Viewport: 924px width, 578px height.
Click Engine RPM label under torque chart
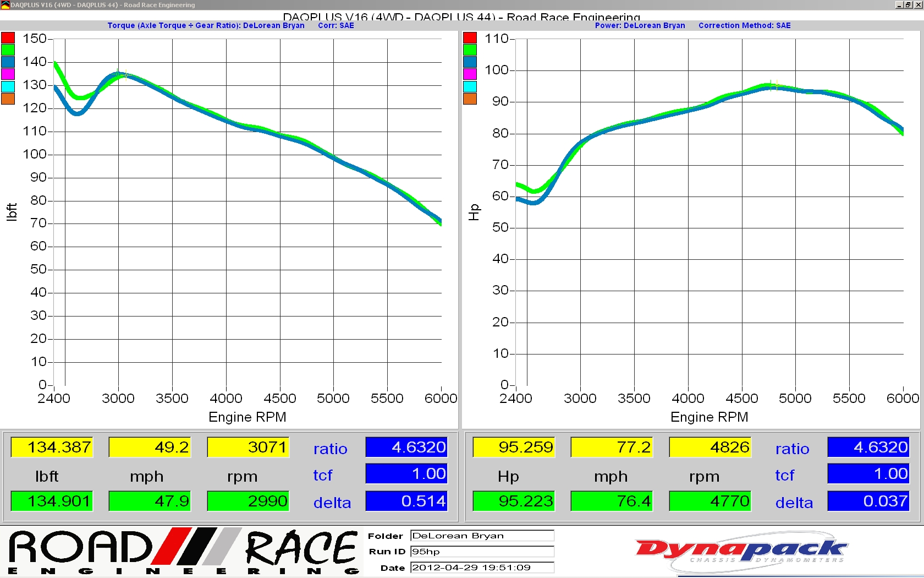[248, 417]
